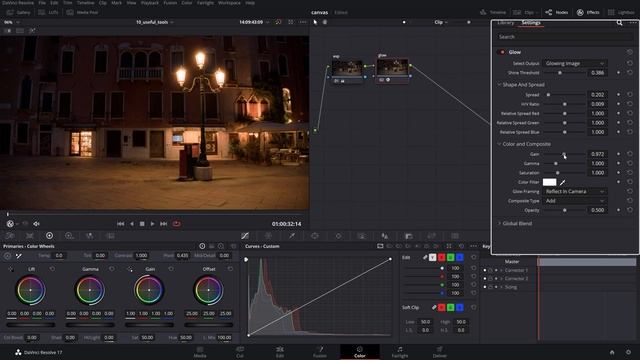Play in reverse
Image resolution: width=640 pixels, height=360 pixels.
click(131, 224)
